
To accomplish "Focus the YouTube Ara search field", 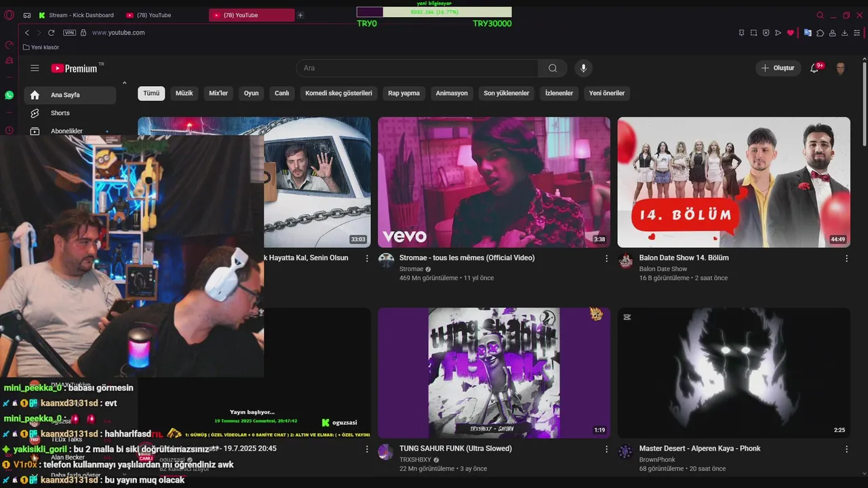I will click(417, 68).
